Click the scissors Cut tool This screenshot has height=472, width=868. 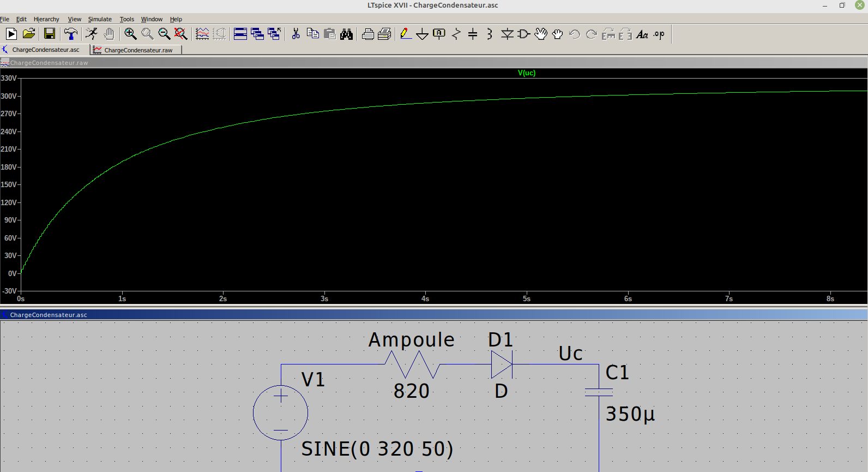(296, 34)
